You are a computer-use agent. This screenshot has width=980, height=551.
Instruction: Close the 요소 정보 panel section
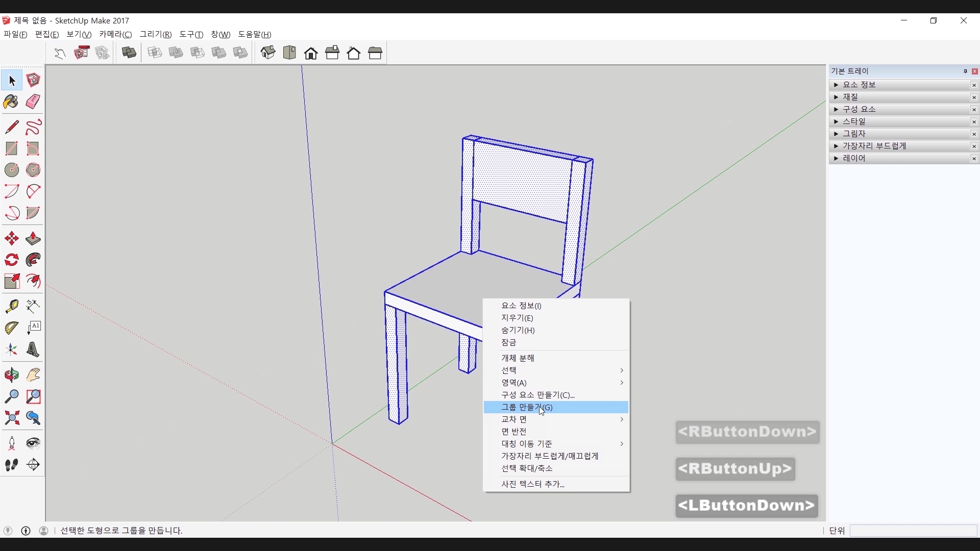[974, 85]
